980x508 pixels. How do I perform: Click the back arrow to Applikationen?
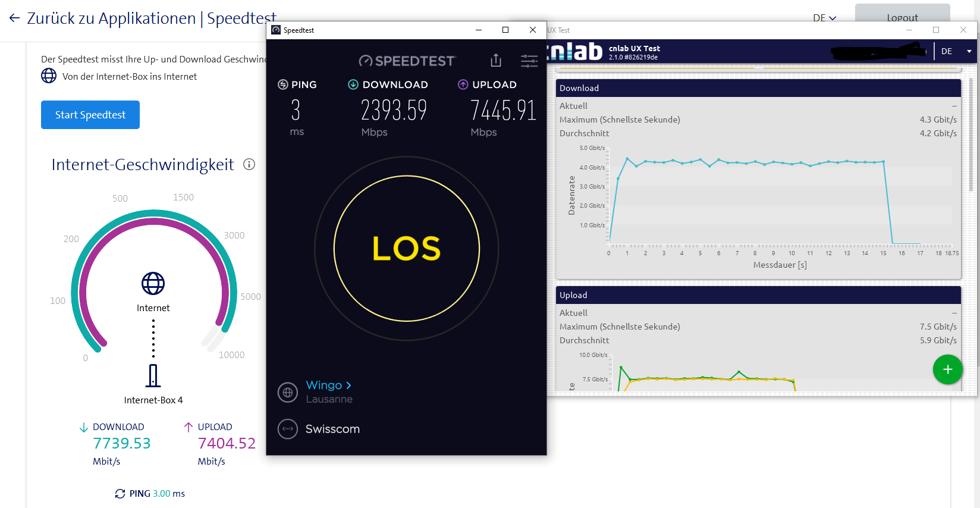(x=14, y=18)
